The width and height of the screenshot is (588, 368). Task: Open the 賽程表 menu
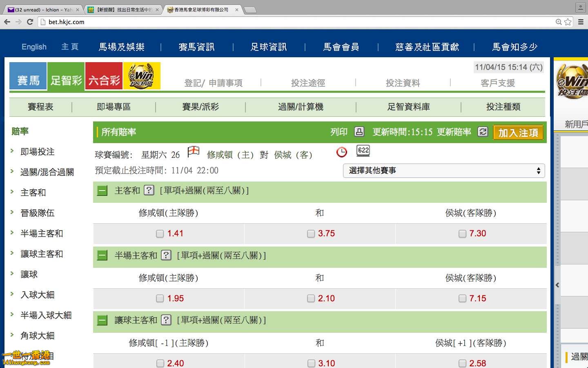40,107
